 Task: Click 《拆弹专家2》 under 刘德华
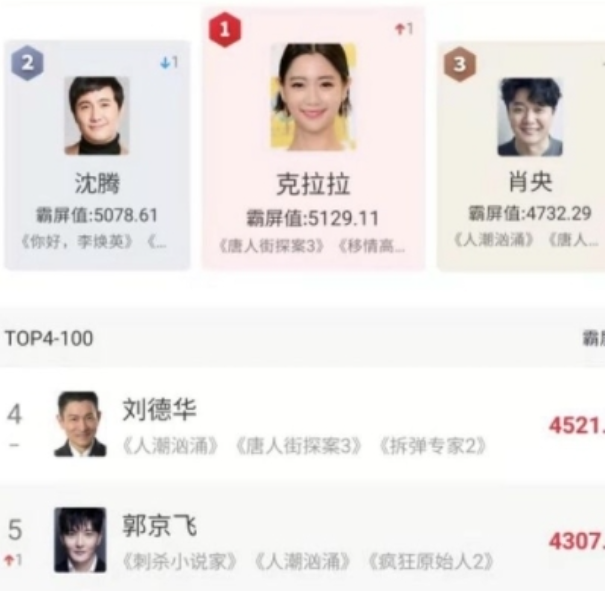pyautogui.click(x=432, y=446)
